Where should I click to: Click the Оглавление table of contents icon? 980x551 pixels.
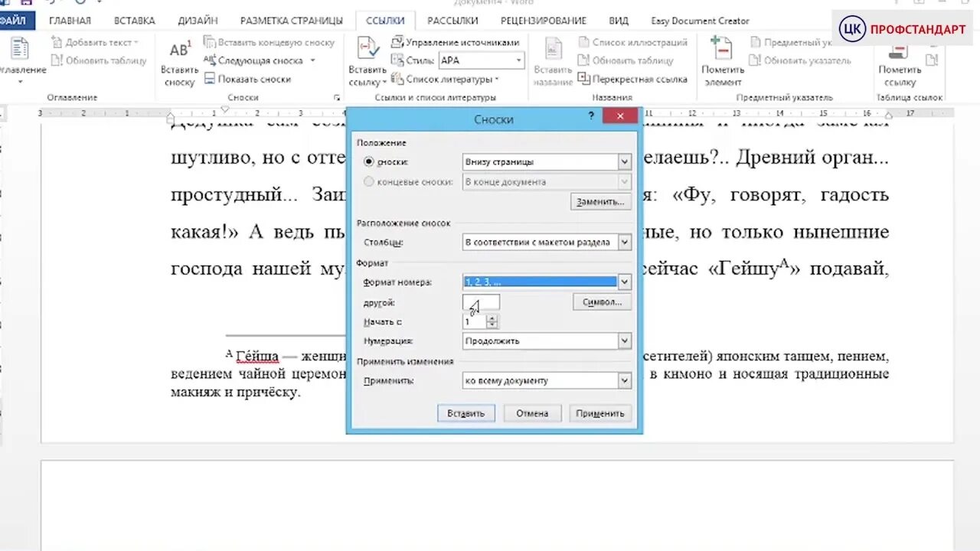(20, 47)
